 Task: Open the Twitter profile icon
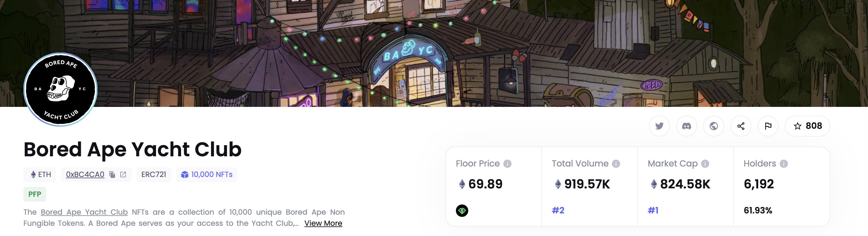pos(659,126)
